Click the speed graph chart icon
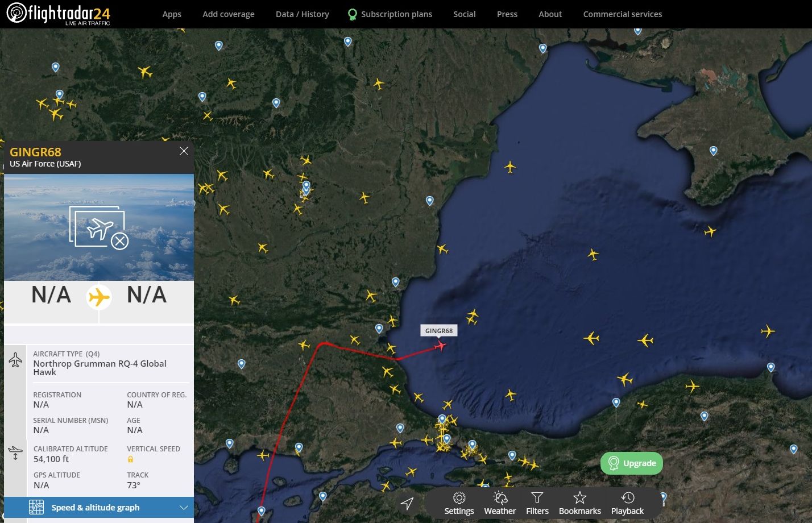 coord(36,507)
